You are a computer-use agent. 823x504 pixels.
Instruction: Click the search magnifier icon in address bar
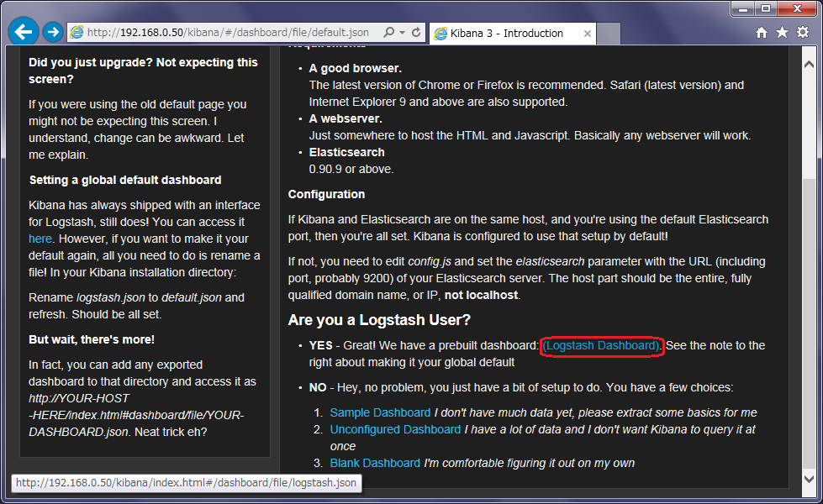[x=388, y=33]
